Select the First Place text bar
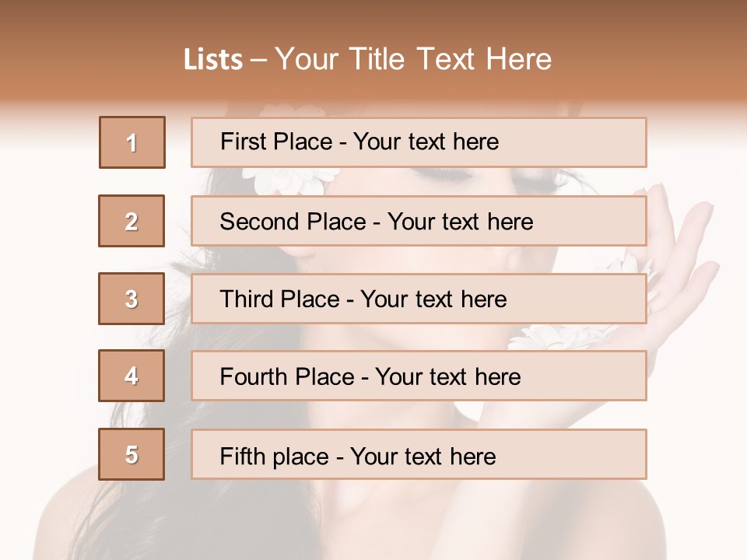Image resolution: width=747 pixels, height=560 pixels. (x=419, y=142)
